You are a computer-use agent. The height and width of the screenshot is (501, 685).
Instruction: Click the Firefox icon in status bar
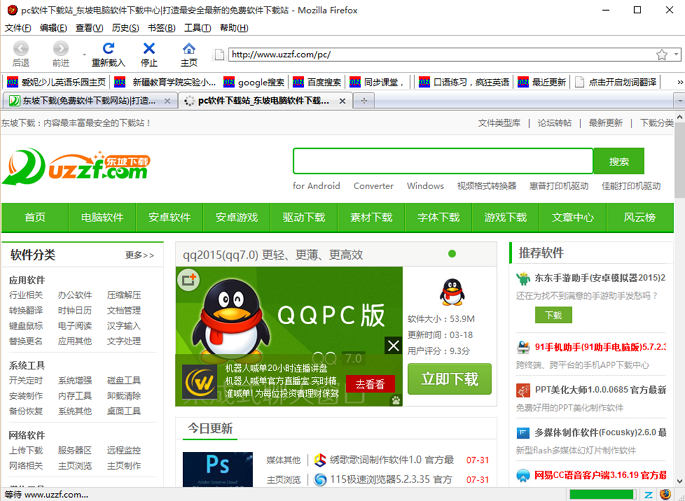[x=665, y=494]
